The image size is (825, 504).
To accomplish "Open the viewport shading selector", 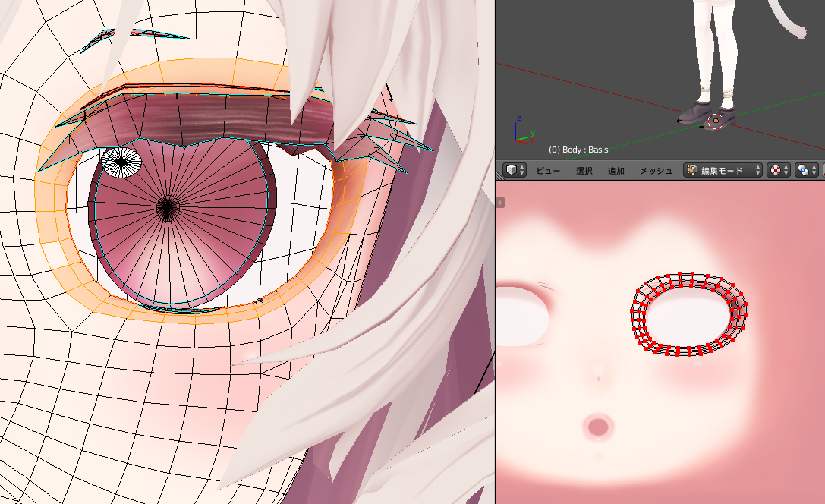I will coord(779,170).
